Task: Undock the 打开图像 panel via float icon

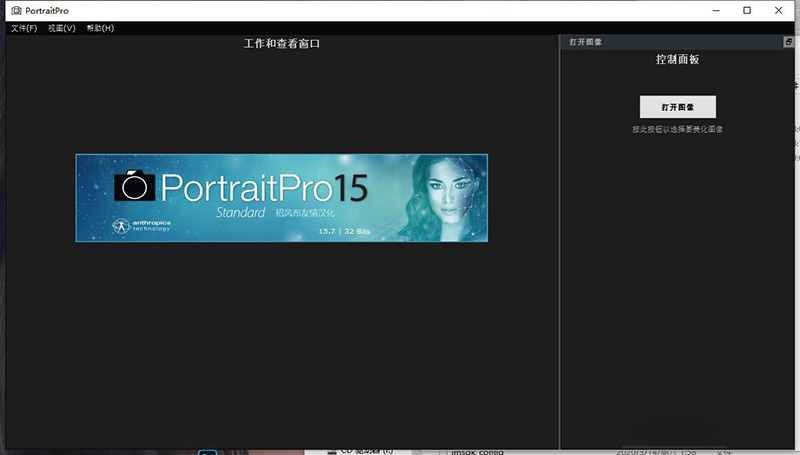Action: (788, 42)
